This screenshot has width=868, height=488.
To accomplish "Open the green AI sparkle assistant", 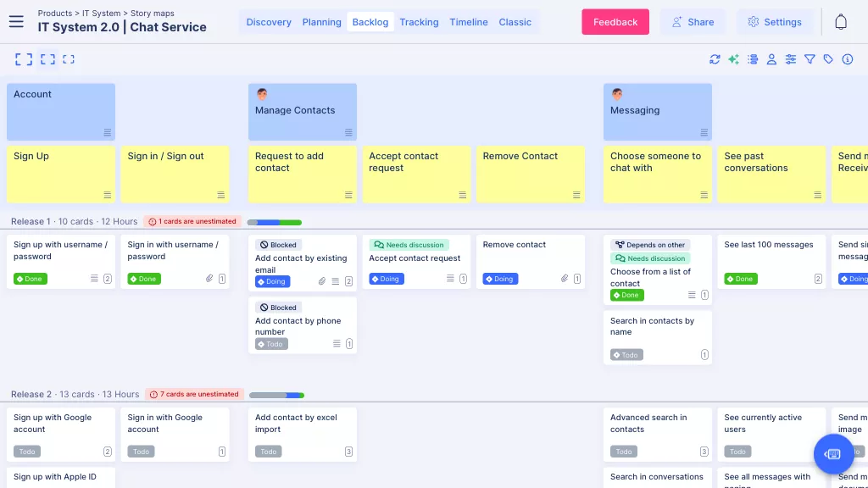I will coord(733,59).
